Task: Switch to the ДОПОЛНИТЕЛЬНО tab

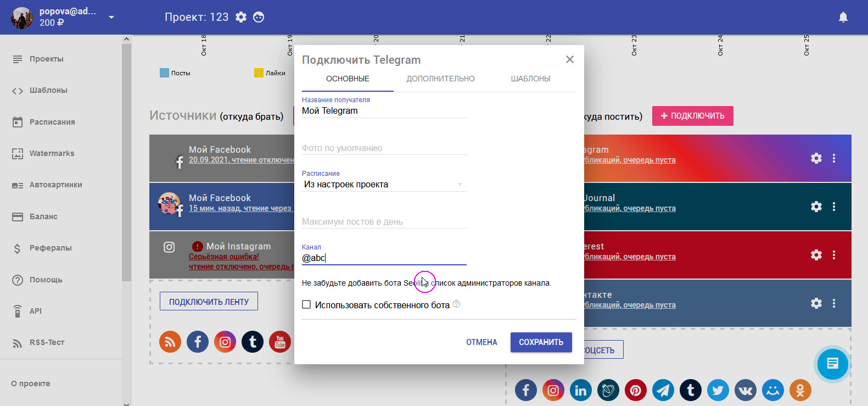Action: (440, 79)
